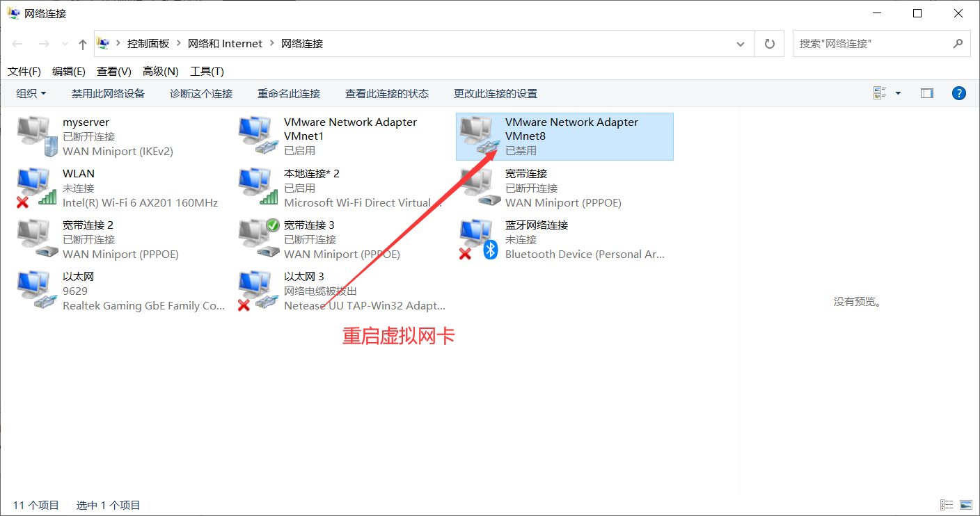Image resolution: width=980 pixels, height=516 pixels.
Task: Switch to details view in status bar
Action: click(947, 505)
